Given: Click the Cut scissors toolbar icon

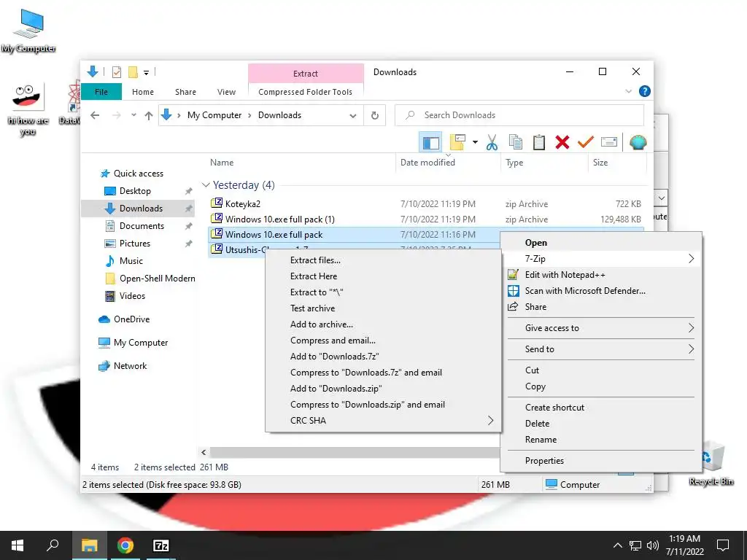Looking at the screenshot, I should [492, 142].
